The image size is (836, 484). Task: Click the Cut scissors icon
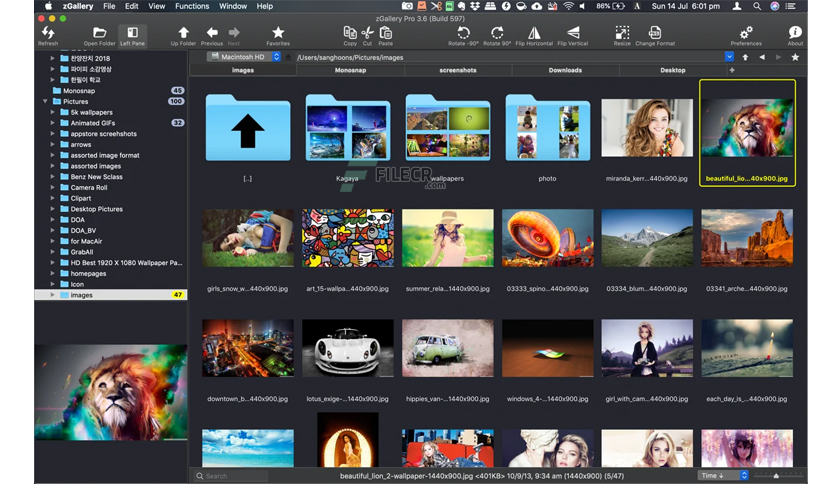[x=367, y=36]
